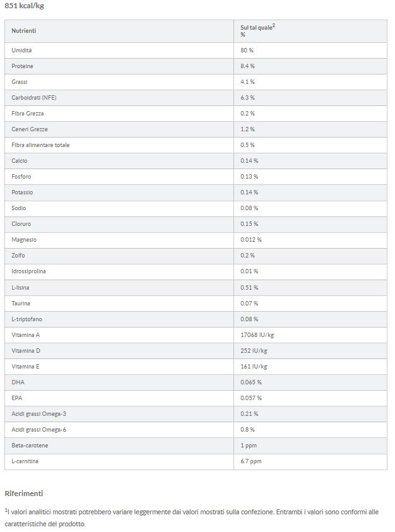Click the Taurina row label
The width and height of the screenshot is (395, 532).
coord(21,304)
